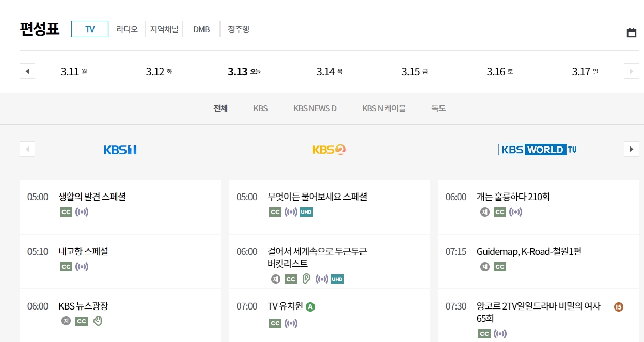Select the KBS N 케이블 filter
Viewport: 644px width, 342px height.
(384, 108)
